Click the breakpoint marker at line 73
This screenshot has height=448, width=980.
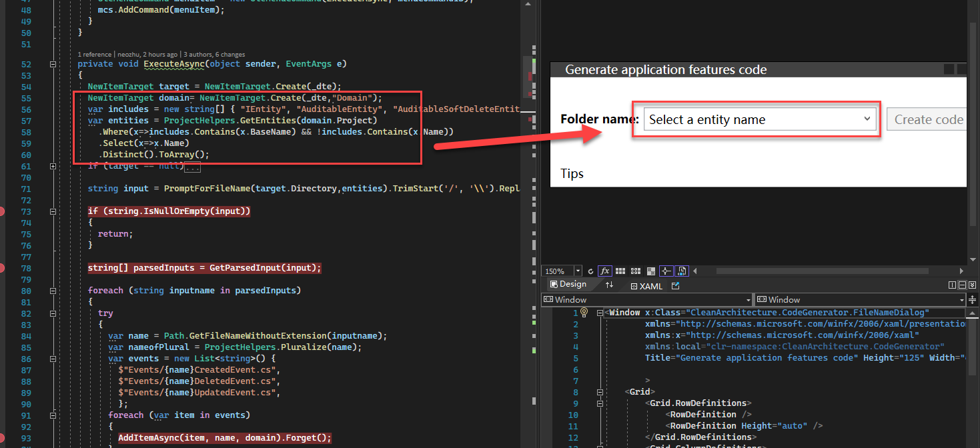coord(3,211)
